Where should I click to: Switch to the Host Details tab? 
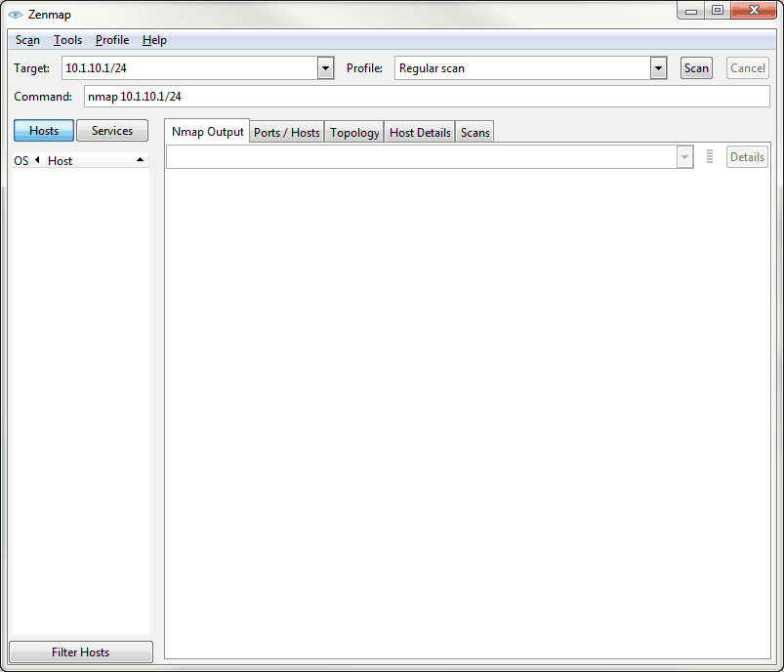coord(420,133)
